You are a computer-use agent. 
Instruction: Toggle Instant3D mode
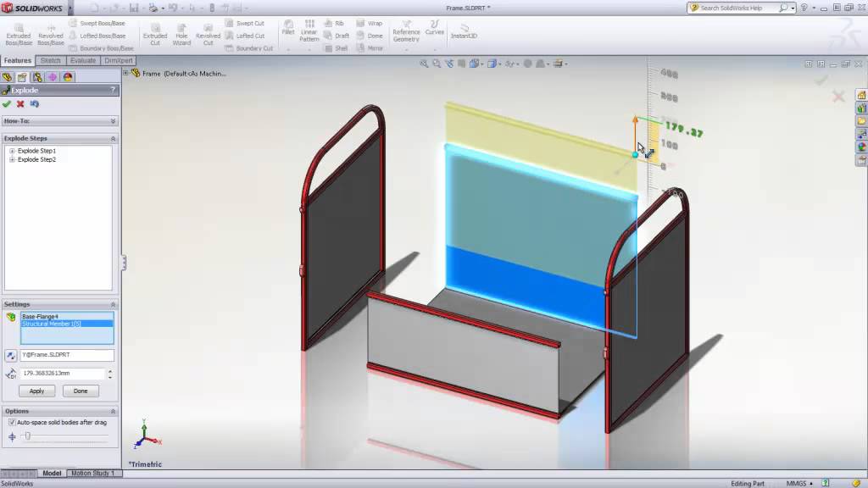click(464, 31)
